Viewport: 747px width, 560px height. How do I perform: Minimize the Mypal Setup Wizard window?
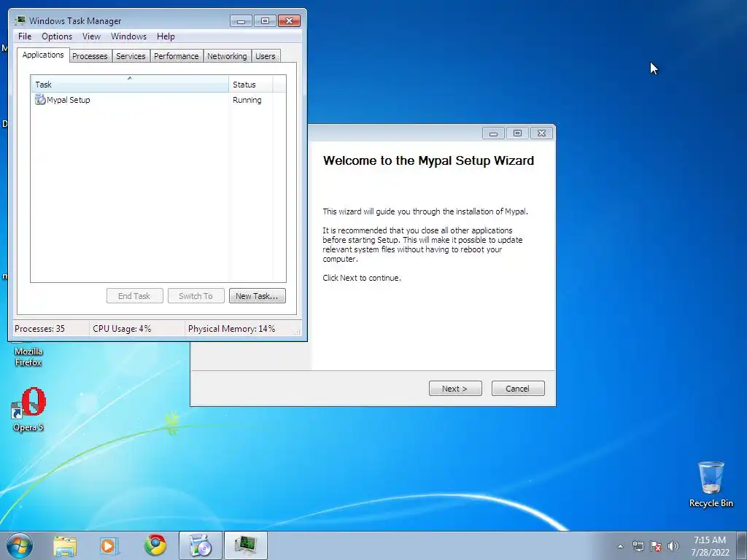pyautogui.click(x=493, y=133)
